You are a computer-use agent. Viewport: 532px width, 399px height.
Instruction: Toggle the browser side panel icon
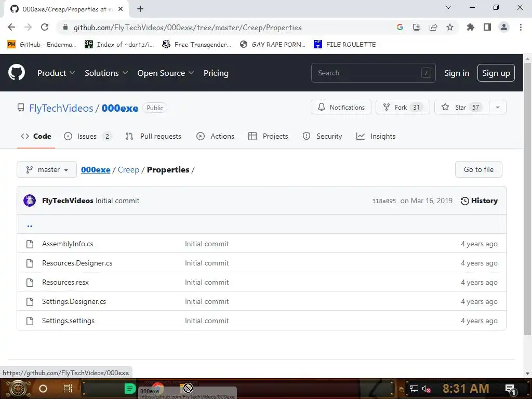tap(487, 27)
